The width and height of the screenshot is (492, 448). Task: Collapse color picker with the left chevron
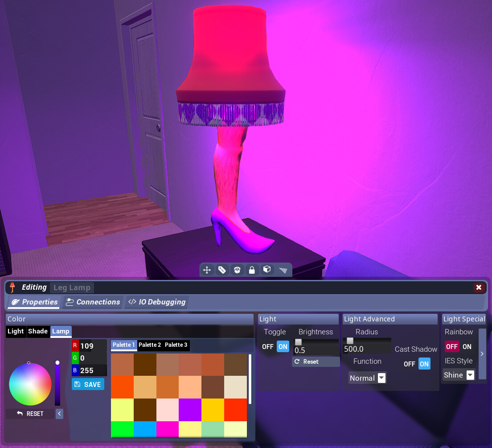59,414
